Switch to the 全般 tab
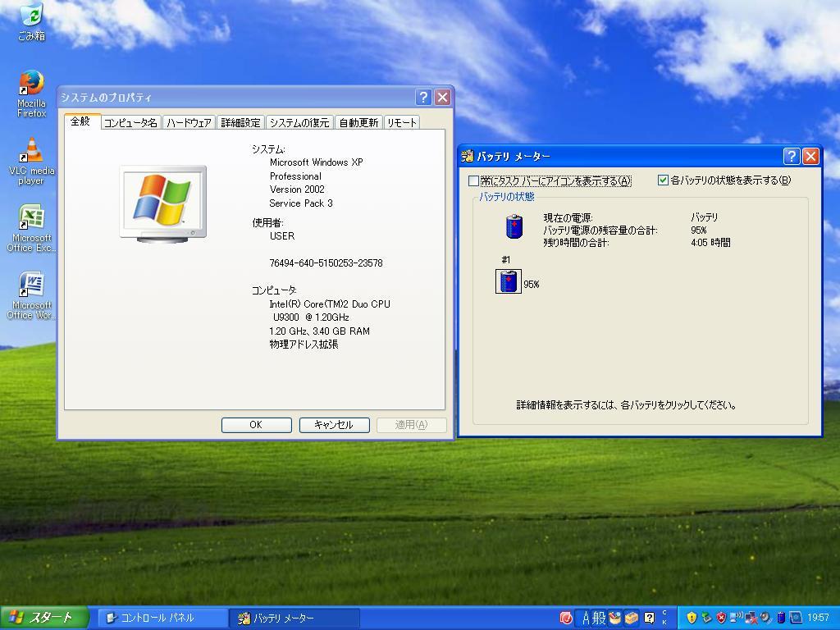 click(x=80, y=121)
